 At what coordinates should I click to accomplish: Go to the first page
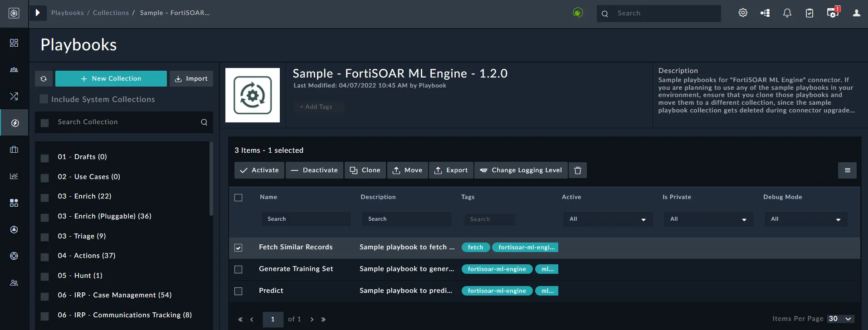tap(240, 320)
